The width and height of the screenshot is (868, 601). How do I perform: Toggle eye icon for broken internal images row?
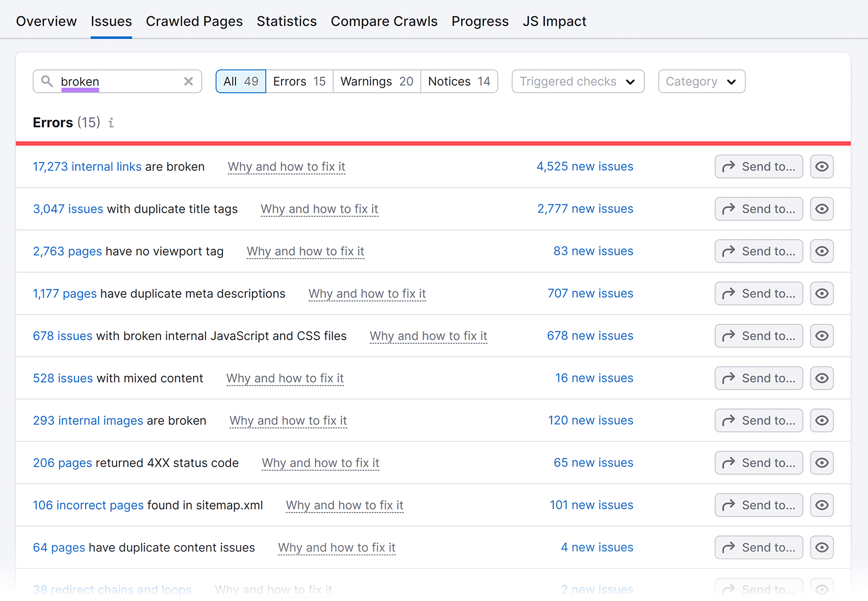point(821,420)
